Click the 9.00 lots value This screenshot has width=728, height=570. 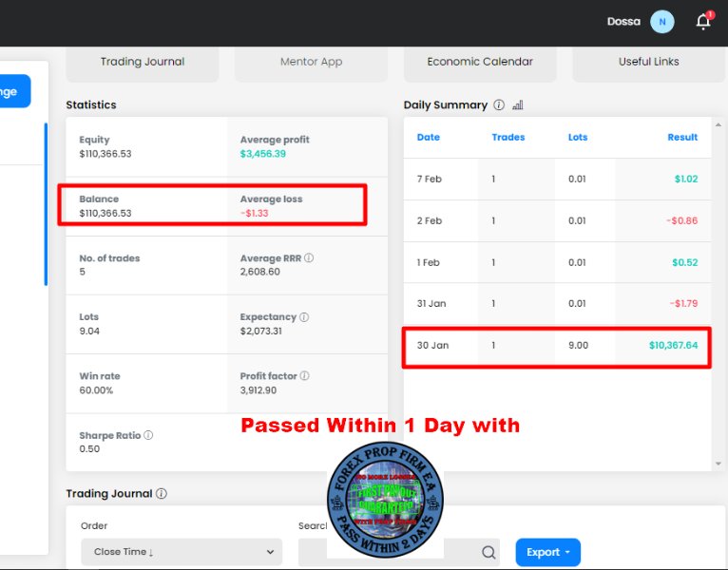[x=578, y=345]
